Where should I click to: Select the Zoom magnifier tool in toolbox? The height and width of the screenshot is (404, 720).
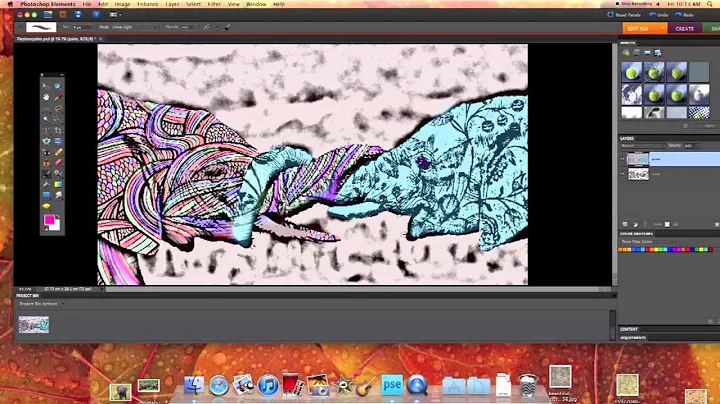pyautogui.click(x=58, y=86)
